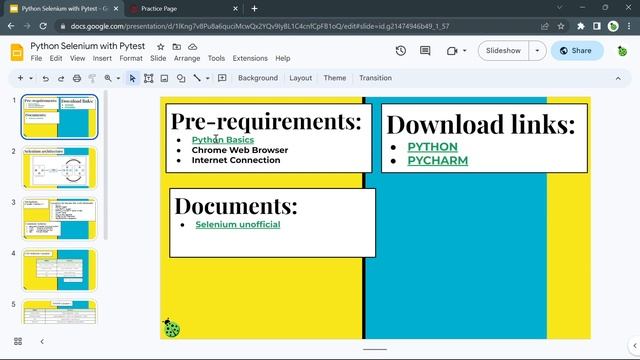Collapse the toolbar with the chevron
640x360 pixels.
coord(618,78)
